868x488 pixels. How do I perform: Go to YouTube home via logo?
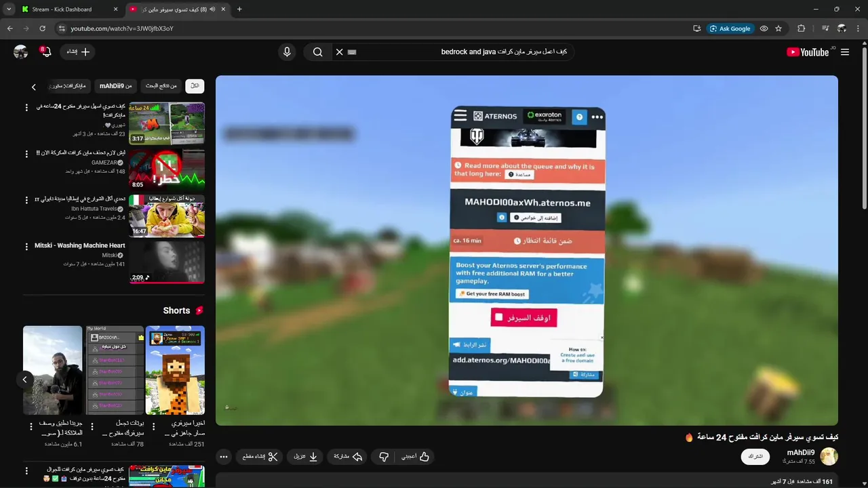point(808,52)
